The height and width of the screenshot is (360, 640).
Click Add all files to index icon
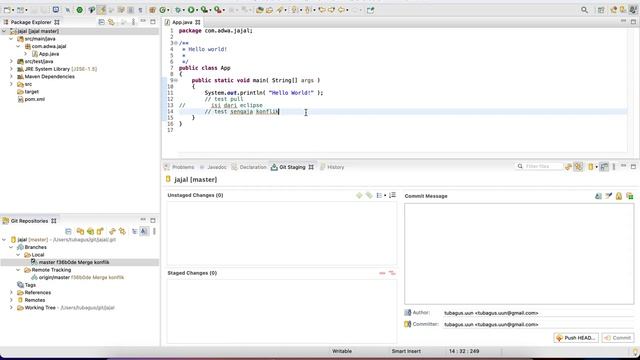pos(369,196)
